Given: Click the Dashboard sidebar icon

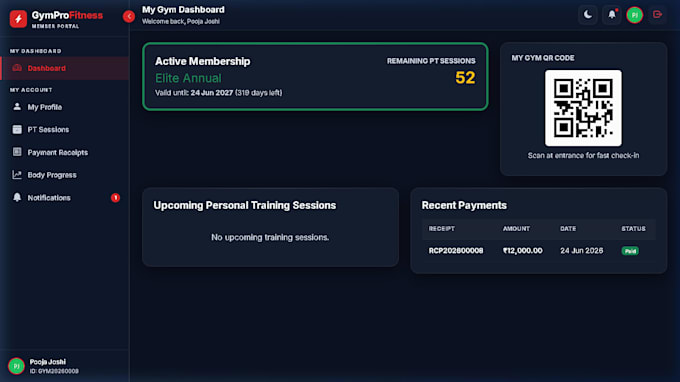Looking at the screenshot, I should (x=17, y=68).
